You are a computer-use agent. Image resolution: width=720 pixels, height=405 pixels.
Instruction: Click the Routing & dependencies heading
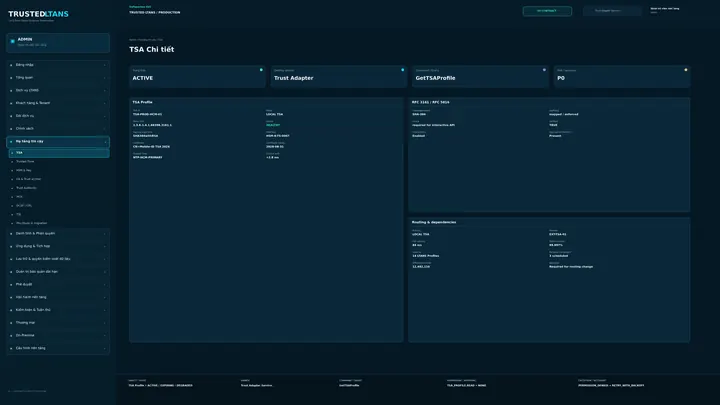[x=434, y=222]
